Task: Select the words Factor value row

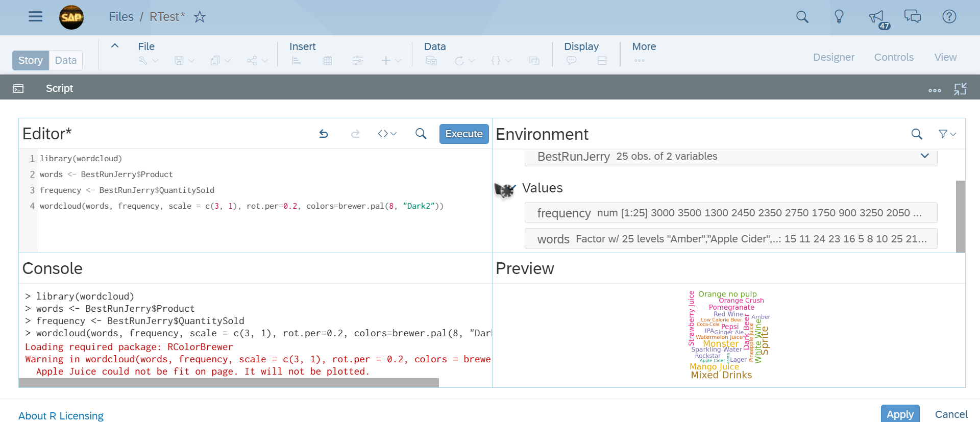Action: [731, 239]
